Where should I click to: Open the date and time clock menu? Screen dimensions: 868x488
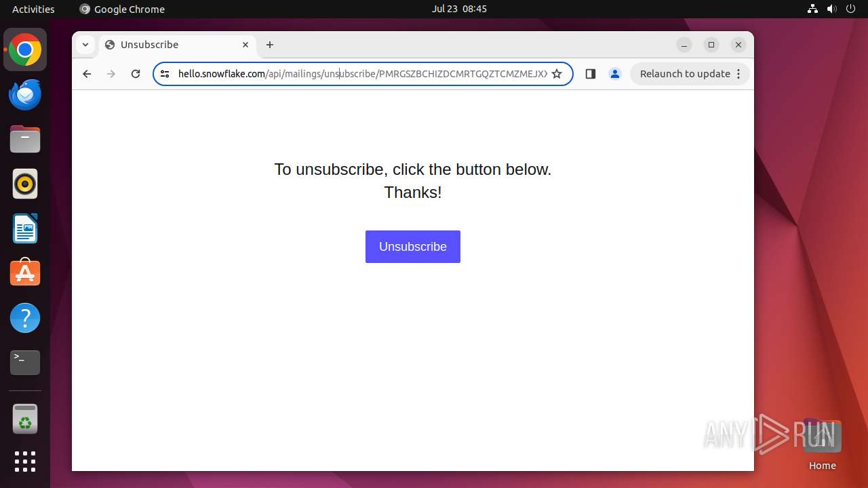pos(459,9)
